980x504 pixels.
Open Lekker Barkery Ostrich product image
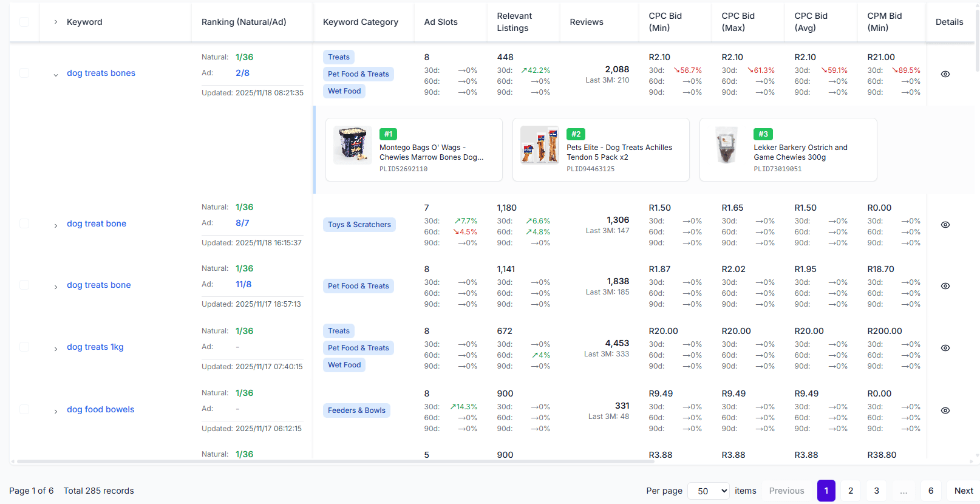coord(726,146)
